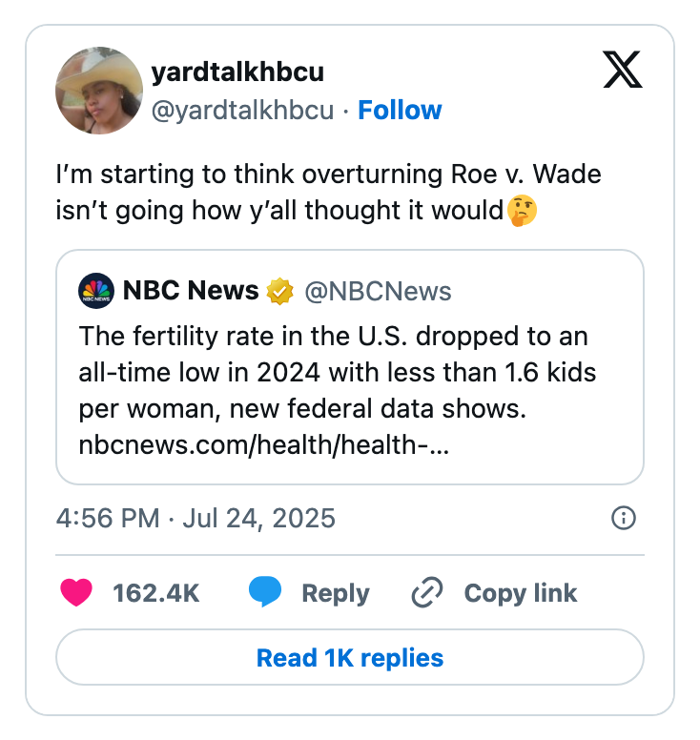Click the gold verified badge
The height and width of the screenshot is (740, 700).
point(279,291)
